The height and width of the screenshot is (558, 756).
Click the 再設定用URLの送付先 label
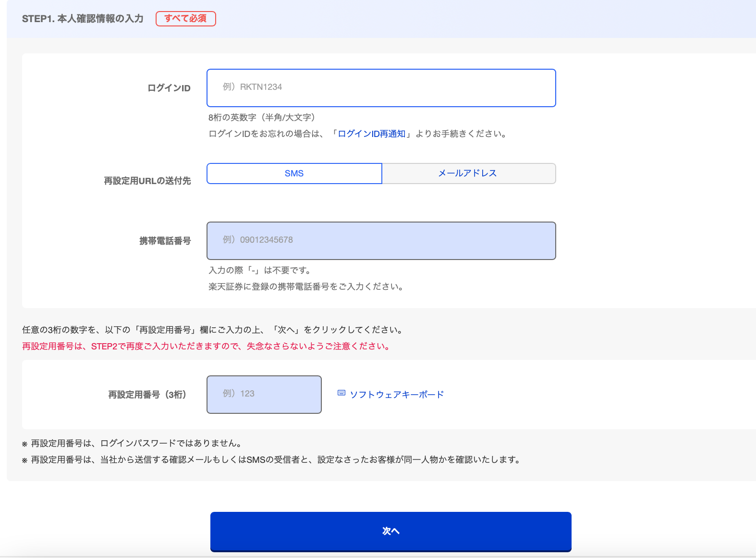(x=147, y=181)
